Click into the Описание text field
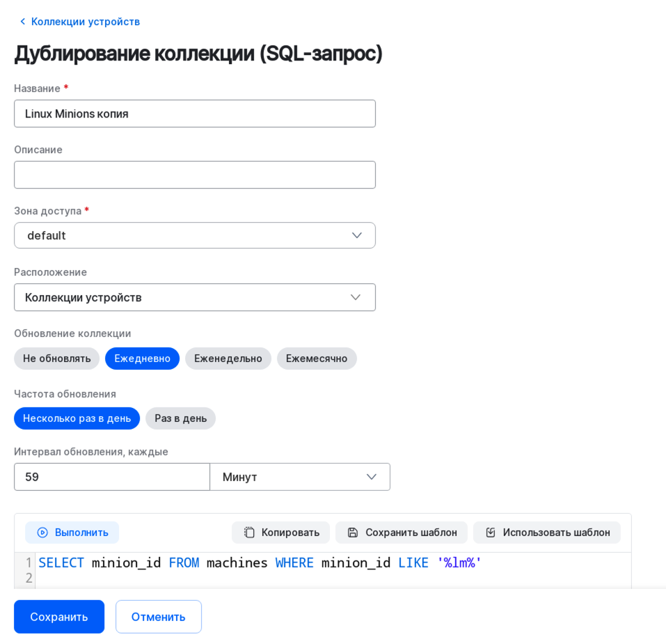 point(195,175)
